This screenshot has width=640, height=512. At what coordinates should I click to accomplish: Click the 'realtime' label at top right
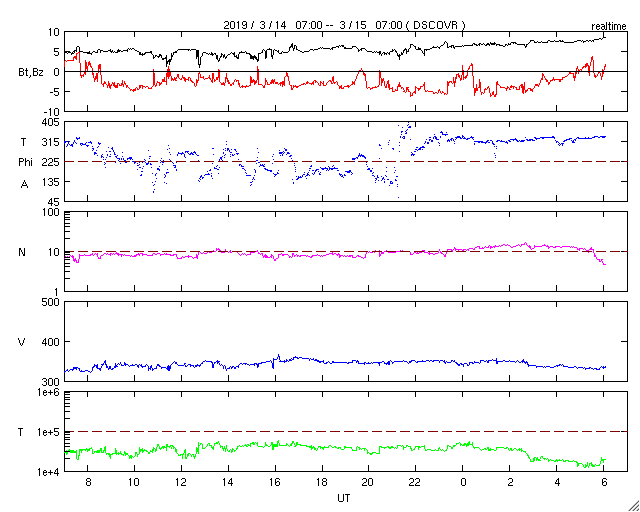pos(609,27)
